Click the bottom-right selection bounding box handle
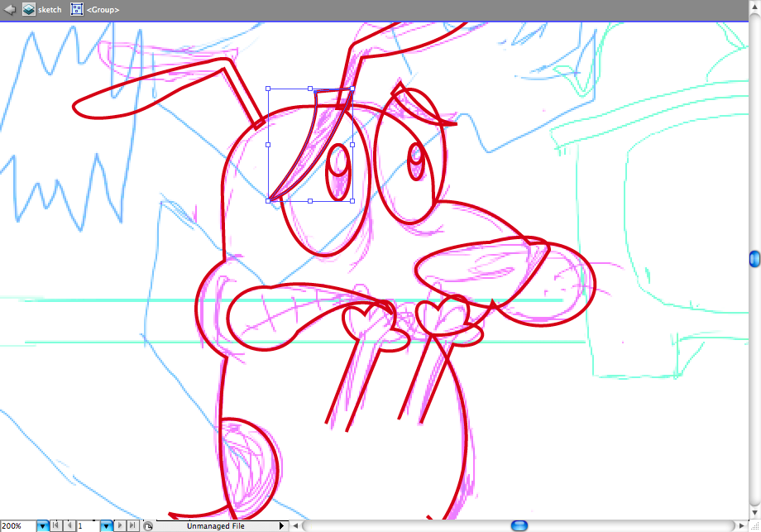 click(x=352, y=201)
